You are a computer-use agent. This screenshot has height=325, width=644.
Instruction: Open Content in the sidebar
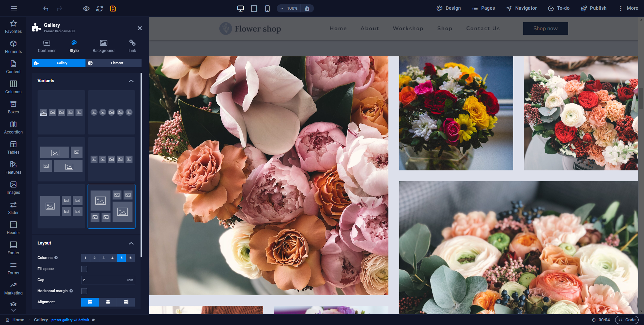[13, 67]
